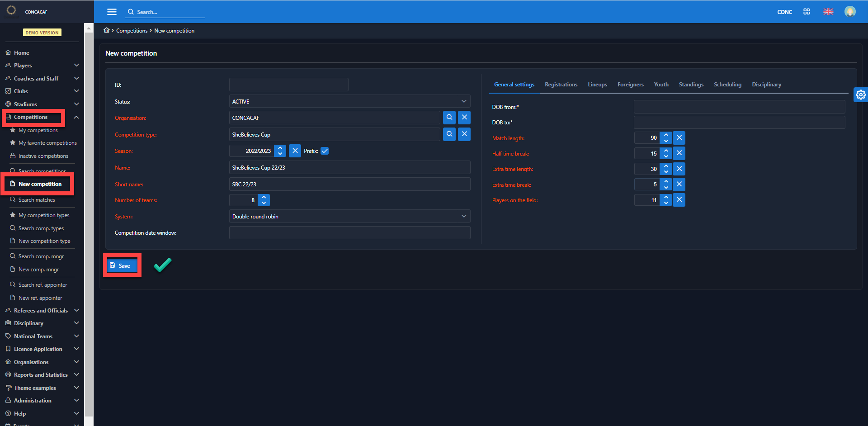Clear the Players on the field value
The width and height of the screenshot is (868, 426).
(x=679, y=200)
